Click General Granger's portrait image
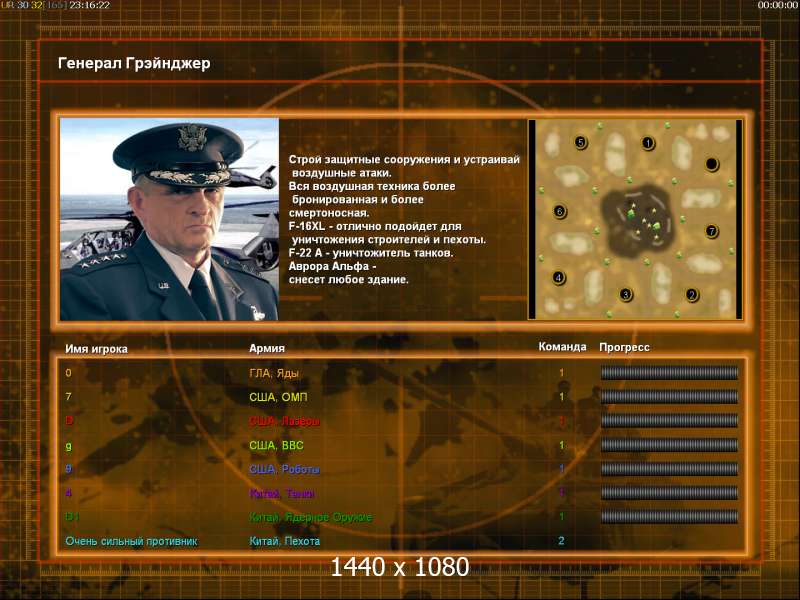The image size is (800, 600). 169,219
